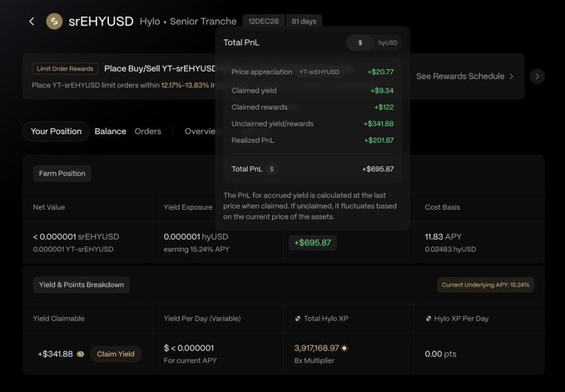This screenshot has height=392, width=565.
Task: Click the 81 days badge
Action: coord(304,22)
